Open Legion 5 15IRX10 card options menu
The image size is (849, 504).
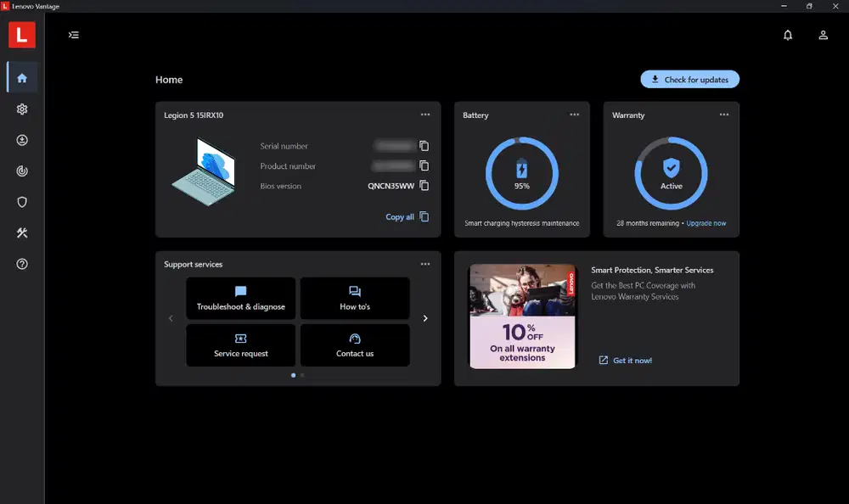click(x=425, y=115)
